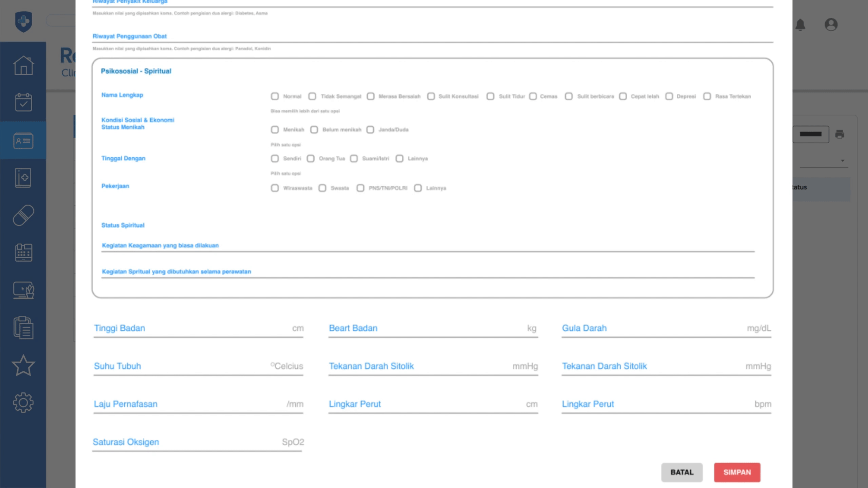Focus the Saturasi Oksigen field
Viewport: 868px width, 488px height.
pyautogui.click(x=197, y=442)
